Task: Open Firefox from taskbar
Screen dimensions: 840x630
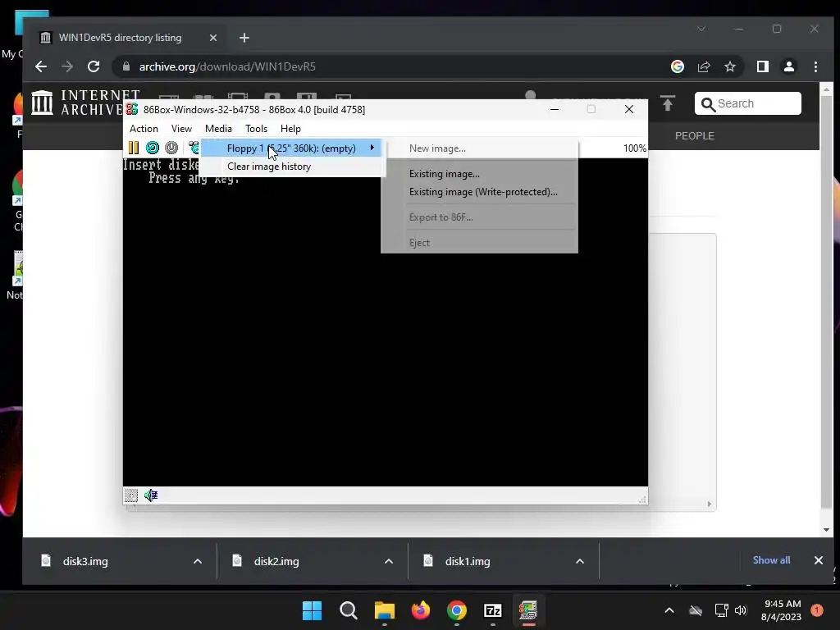Action: tap(421, 610)
